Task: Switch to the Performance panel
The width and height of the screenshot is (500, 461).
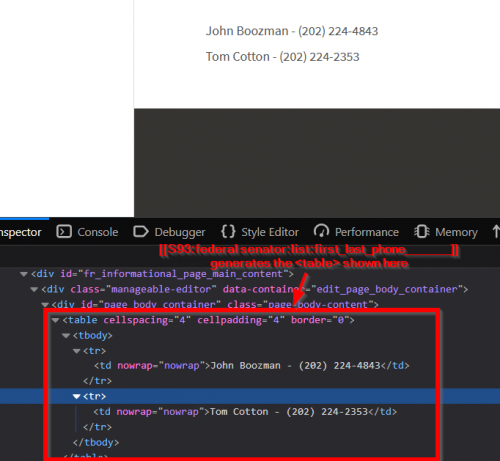Action: point(356,232)
